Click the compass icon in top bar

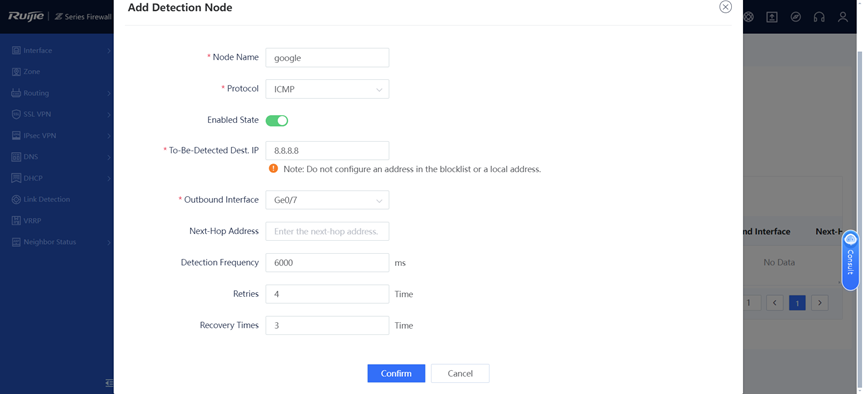click(x=795, y=17)
